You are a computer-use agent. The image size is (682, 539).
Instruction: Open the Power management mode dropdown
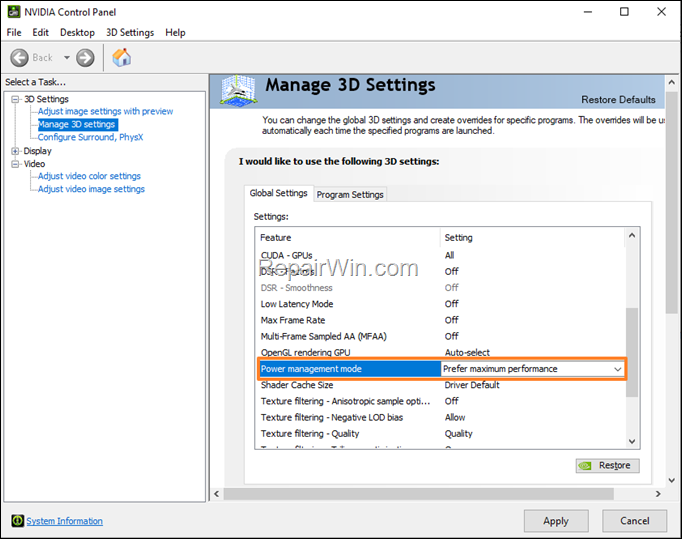point(617,369)
